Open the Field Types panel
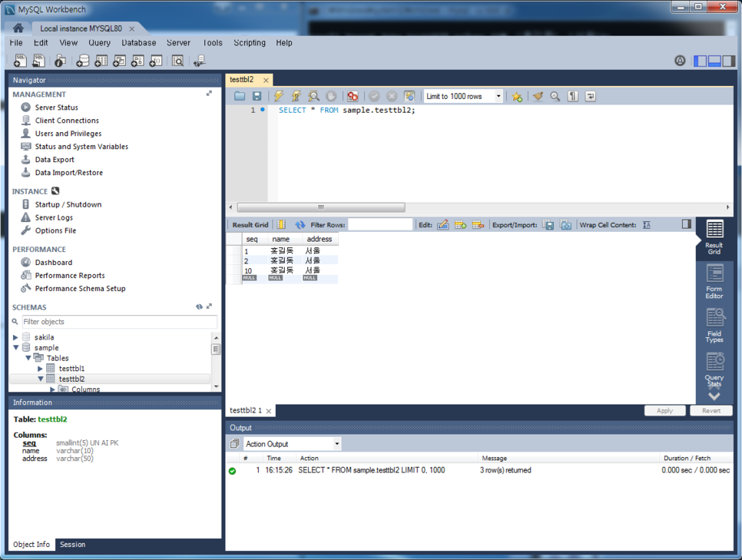Viewport: 742px width, 560px height. 714,326
